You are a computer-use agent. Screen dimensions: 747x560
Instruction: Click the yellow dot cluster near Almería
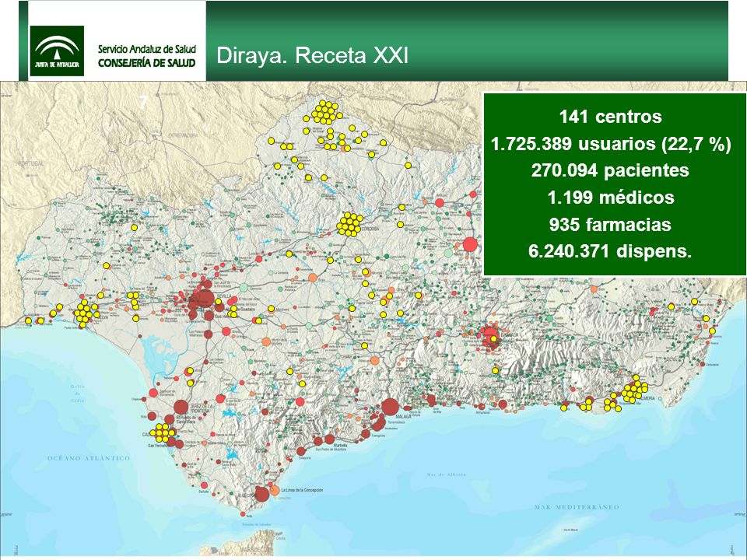[635, 390]
